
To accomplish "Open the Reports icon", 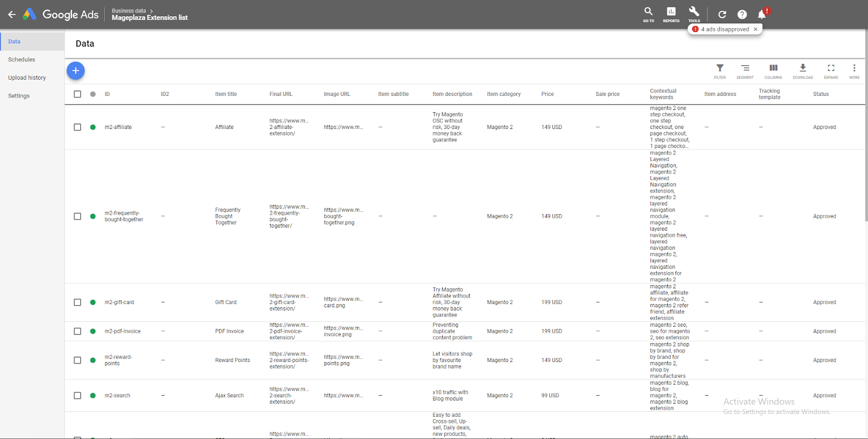I will click(x=671, y=15).
